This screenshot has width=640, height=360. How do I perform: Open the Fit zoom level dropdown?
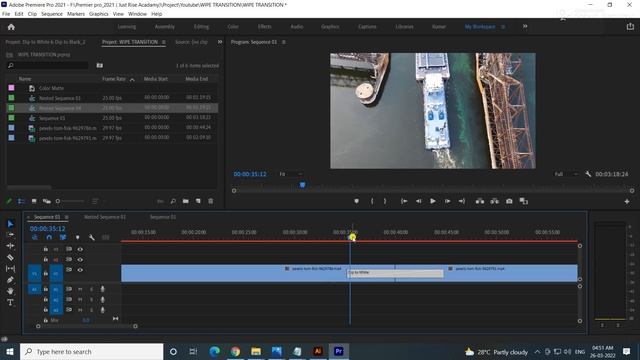[291, 174]
